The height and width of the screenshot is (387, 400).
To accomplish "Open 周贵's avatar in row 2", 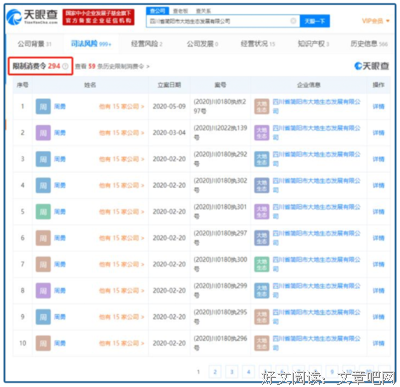I will coord(43,133).
